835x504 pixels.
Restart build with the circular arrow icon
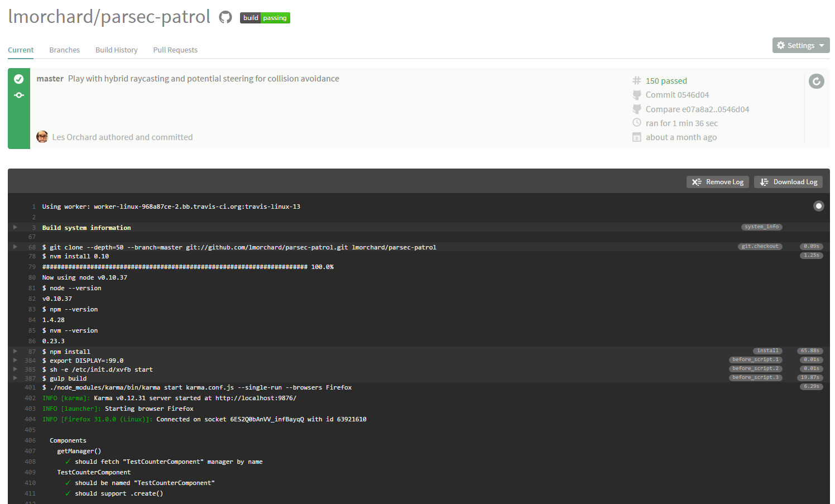[816, 81]
